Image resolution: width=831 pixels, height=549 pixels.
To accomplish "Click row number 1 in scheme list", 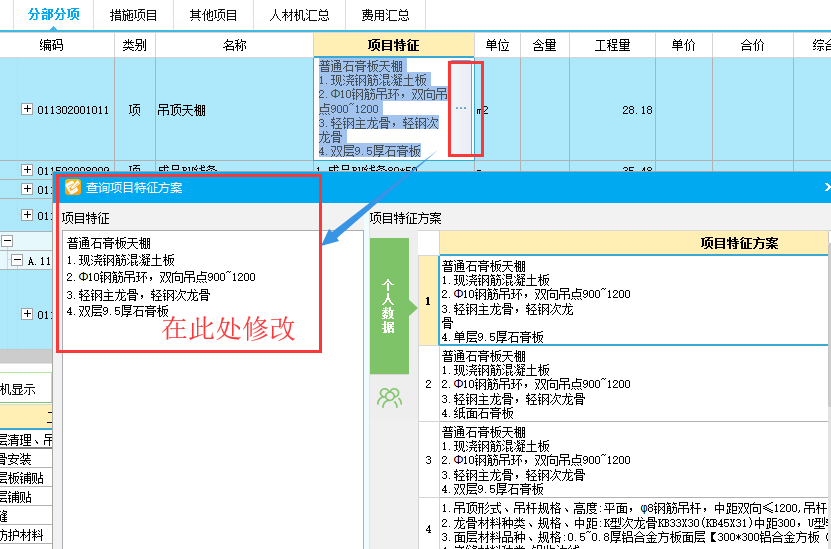I will (428, 301).
